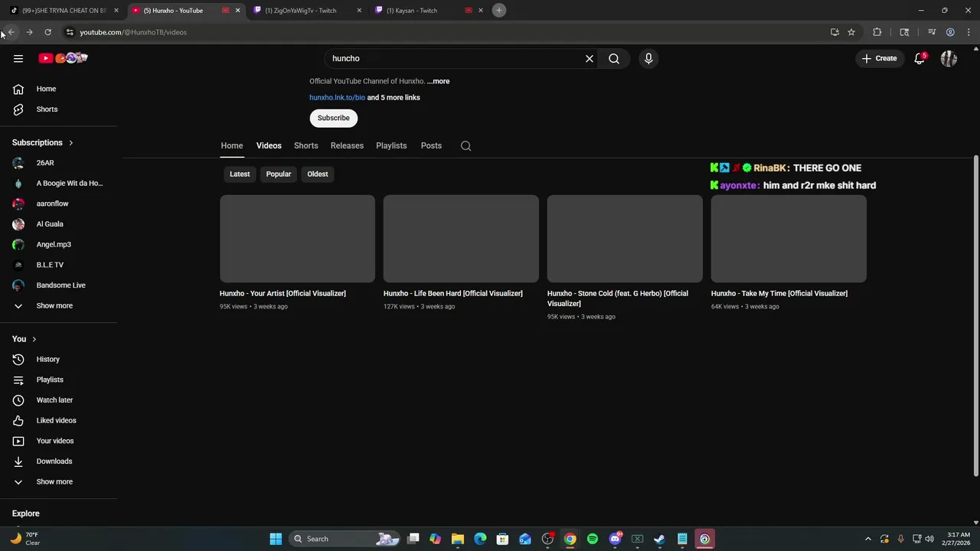This screenshot has height=551, width=980.
Task: Switch to channel Home tab
Action: pos(232,145)
